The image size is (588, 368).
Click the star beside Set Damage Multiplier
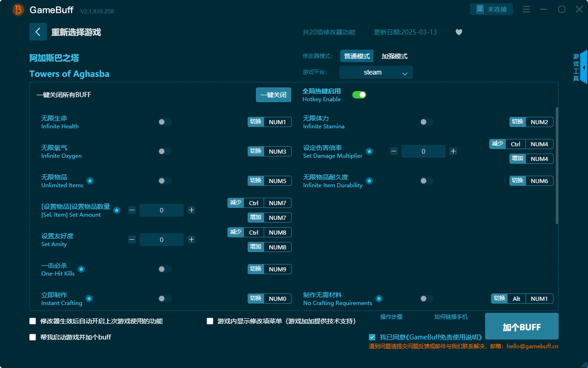(369, 152)
